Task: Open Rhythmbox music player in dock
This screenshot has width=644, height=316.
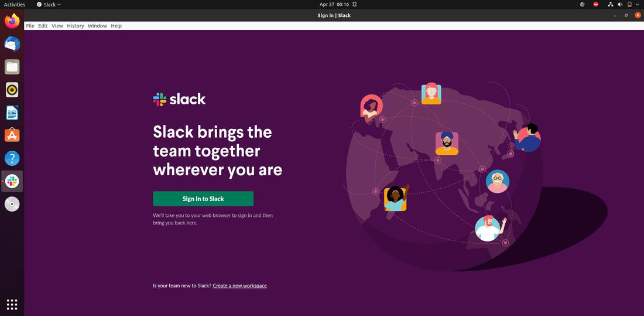Action: [x=12, y=90]
